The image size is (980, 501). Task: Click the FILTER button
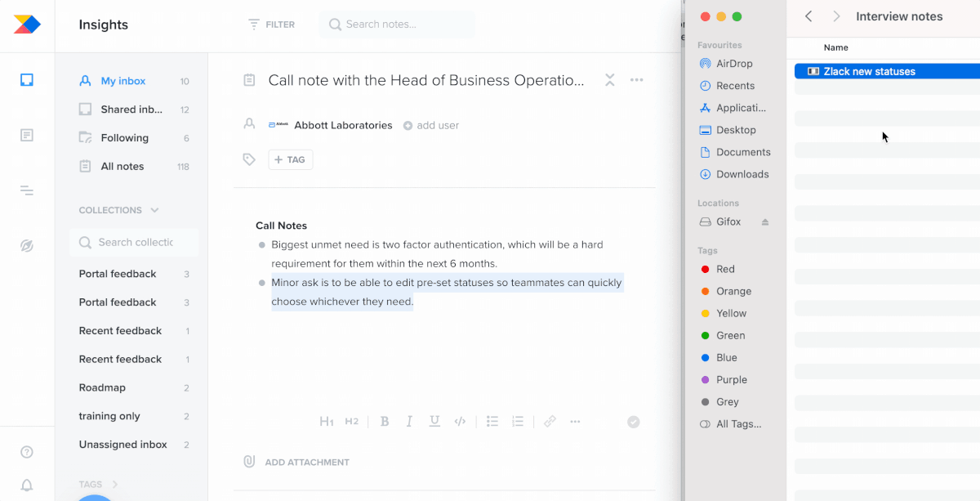click(x=272, y=25)
